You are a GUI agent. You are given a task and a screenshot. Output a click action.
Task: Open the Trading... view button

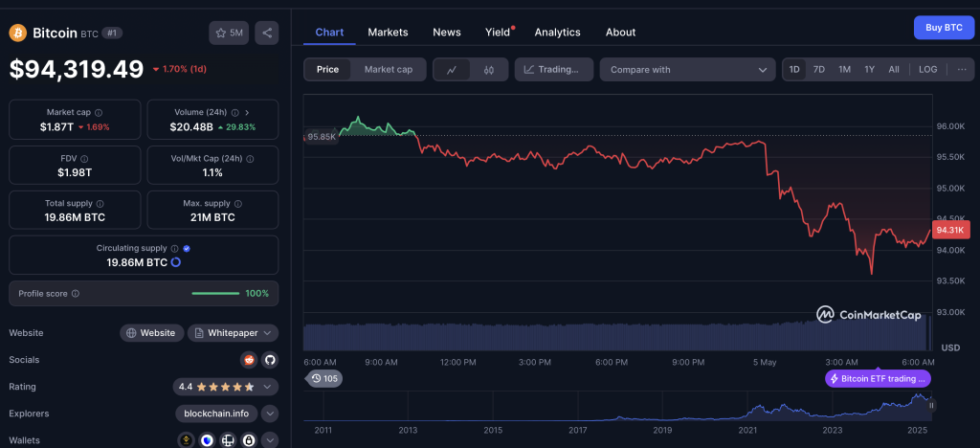click(553, 69)
